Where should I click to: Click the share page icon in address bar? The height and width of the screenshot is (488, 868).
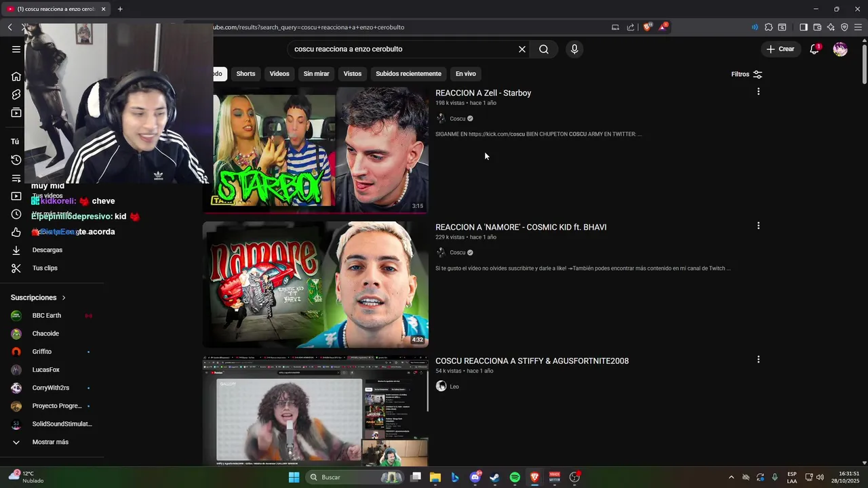click(x=631, y=27)
